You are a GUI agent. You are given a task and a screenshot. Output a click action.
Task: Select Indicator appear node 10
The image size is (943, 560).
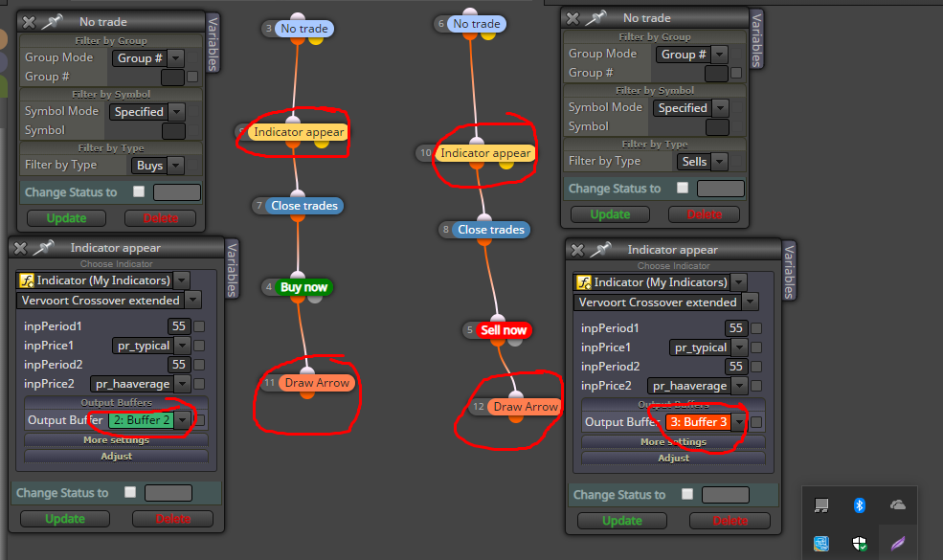tap(485, 153)
